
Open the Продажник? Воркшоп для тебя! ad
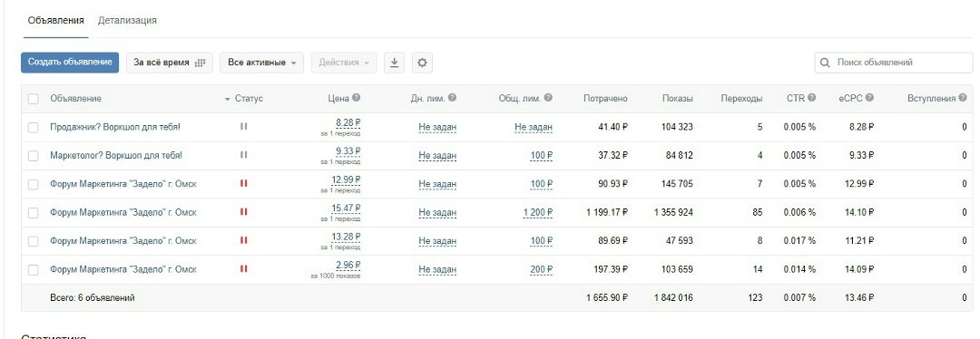[x=115, y=127]
